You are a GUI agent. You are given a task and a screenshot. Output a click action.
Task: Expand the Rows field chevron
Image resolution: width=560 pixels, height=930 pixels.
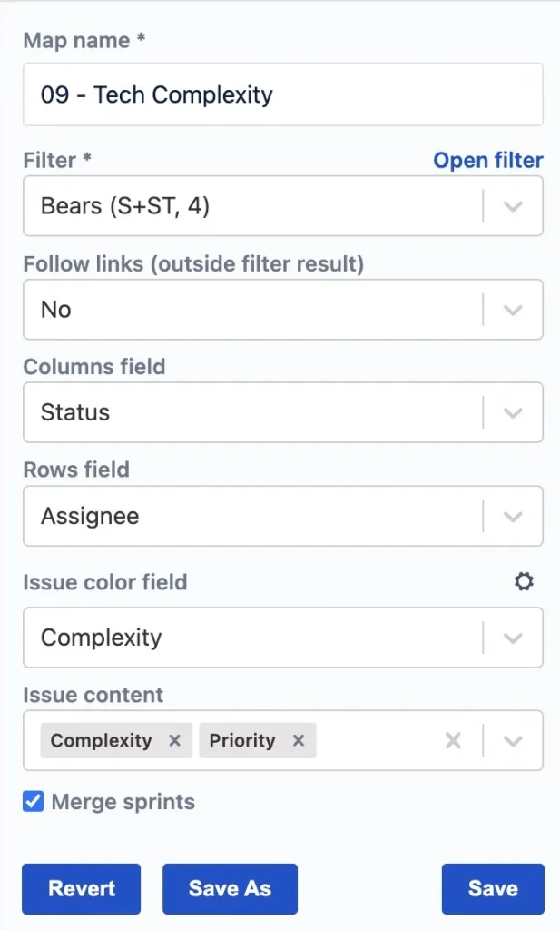513,516
